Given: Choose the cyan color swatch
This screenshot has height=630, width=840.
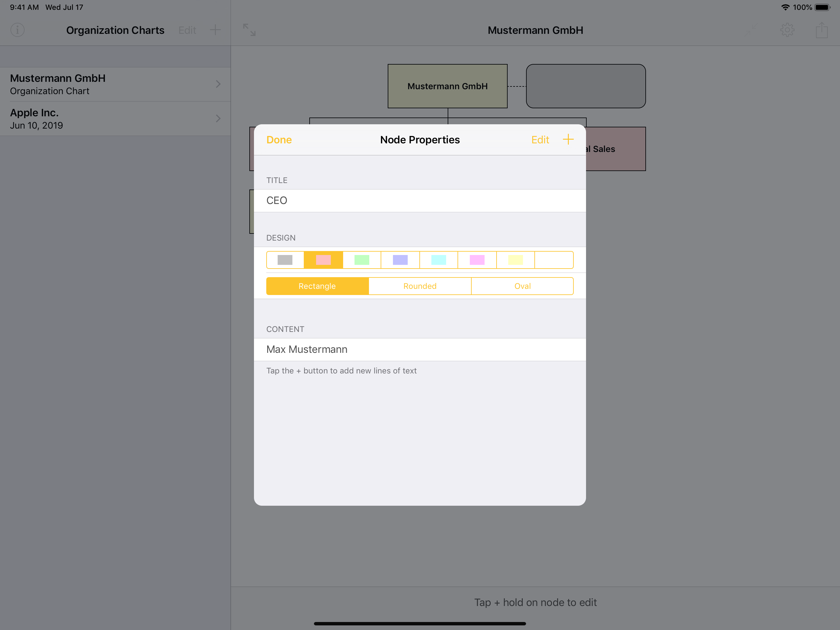Looking at the screenshot, I should coord(439,260).
